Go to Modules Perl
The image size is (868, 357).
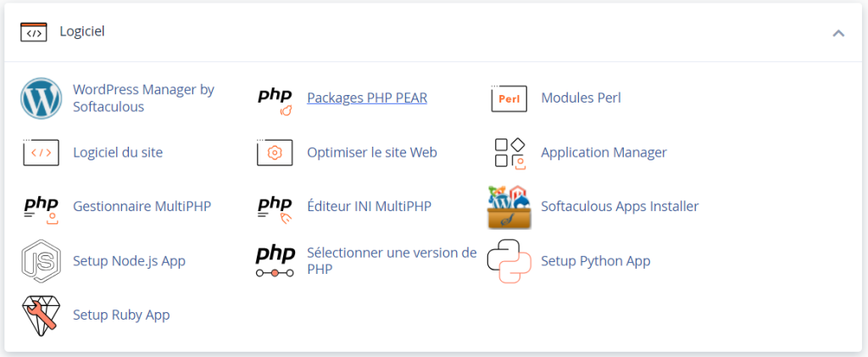pyautogui.click(x=581, y=98)
